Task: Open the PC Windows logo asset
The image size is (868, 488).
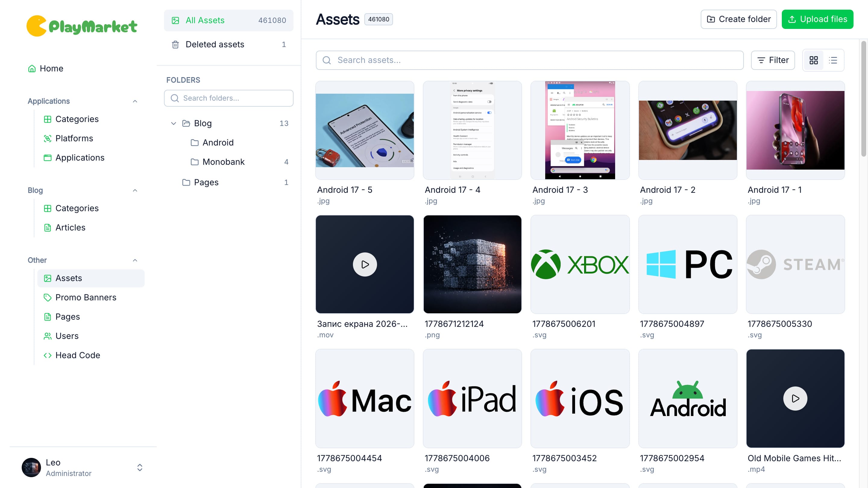Action: 688,264
